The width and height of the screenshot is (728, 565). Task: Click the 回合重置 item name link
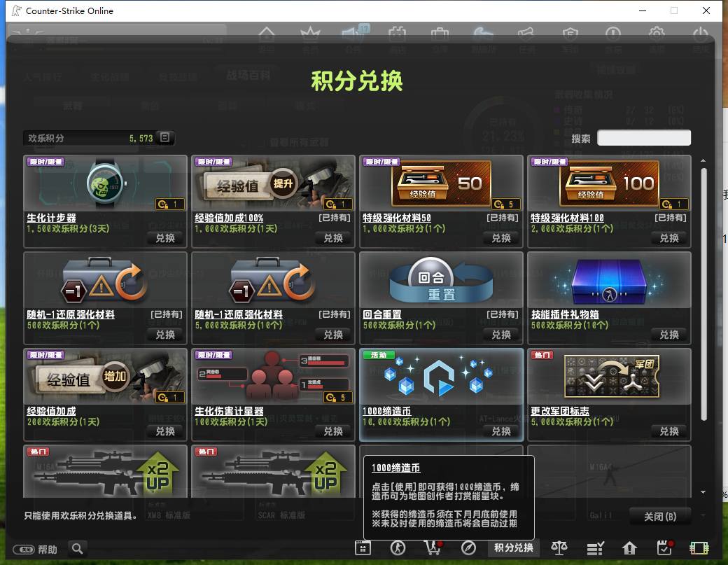[x=381, y=314]
